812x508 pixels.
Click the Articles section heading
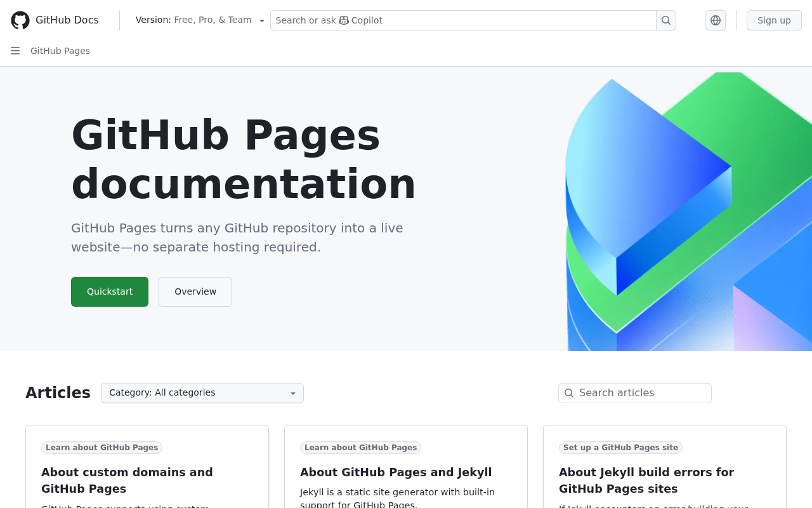click(58, 393)
